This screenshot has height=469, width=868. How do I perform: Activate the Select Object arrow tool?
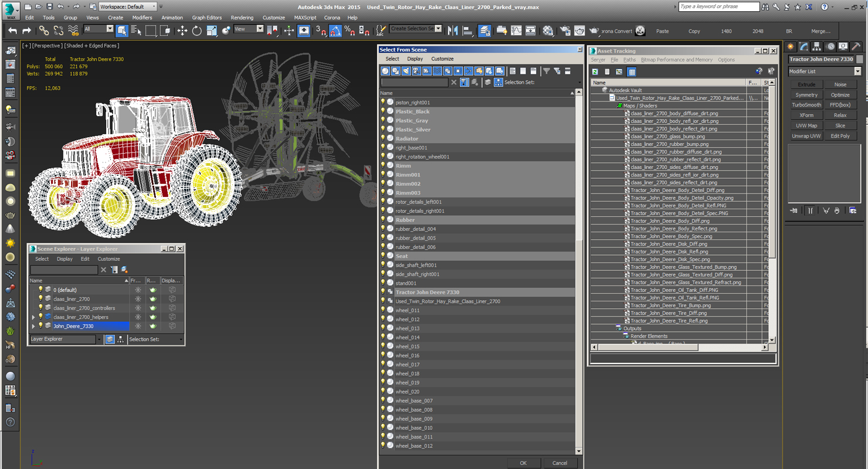pyautogui.click(x=122, y=30)
